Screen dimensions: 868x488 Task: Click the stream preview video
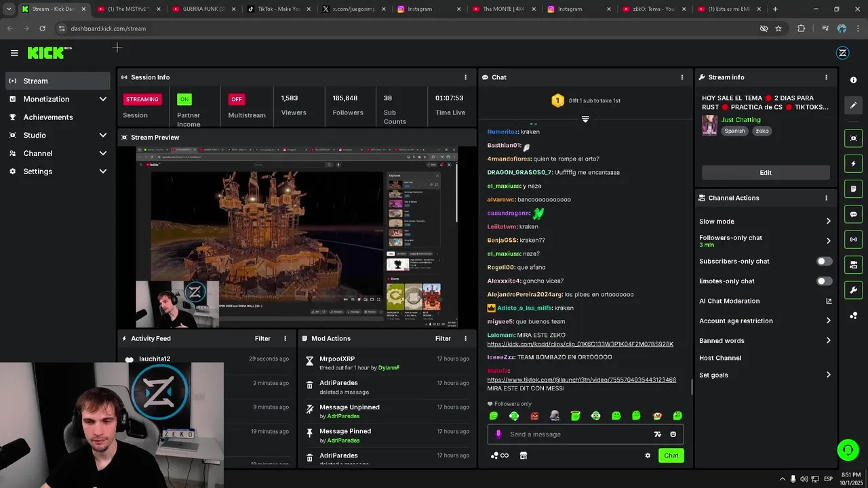point(297,237)
